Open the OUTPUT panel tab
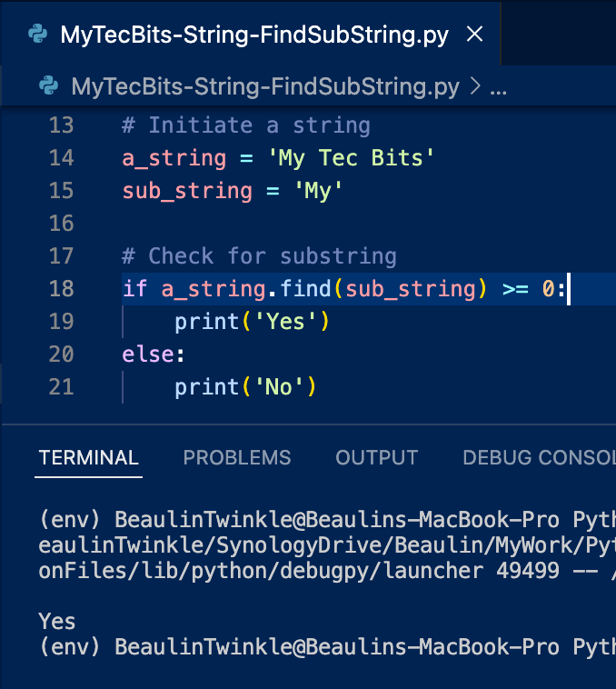The height and width of the screenshot is (689, 616). [x=377, y=458]
